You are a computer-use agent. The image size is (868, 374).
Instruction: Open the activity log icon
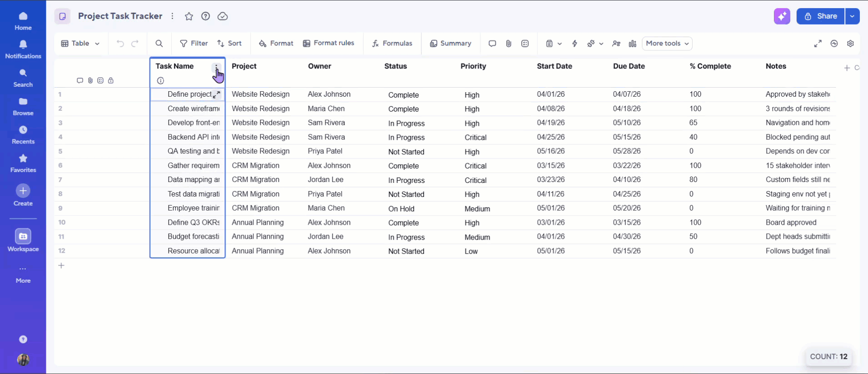[x=834, y=44]
